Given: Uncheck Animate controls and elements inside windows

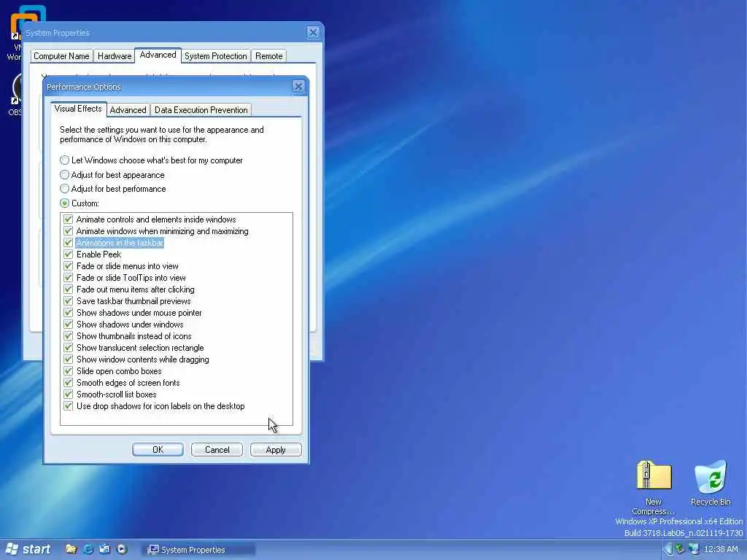Looking at the screenshot, I should click(x=68, y=219).
